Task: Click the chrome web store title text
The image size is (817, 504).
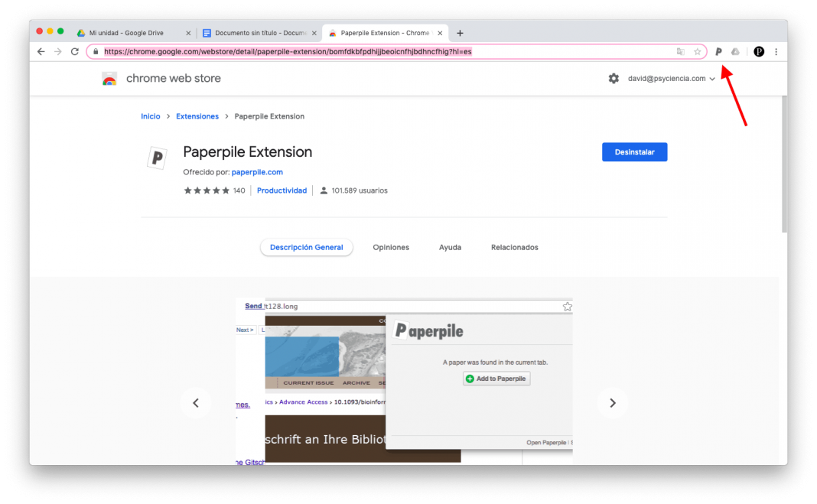Action: (174, 79)
